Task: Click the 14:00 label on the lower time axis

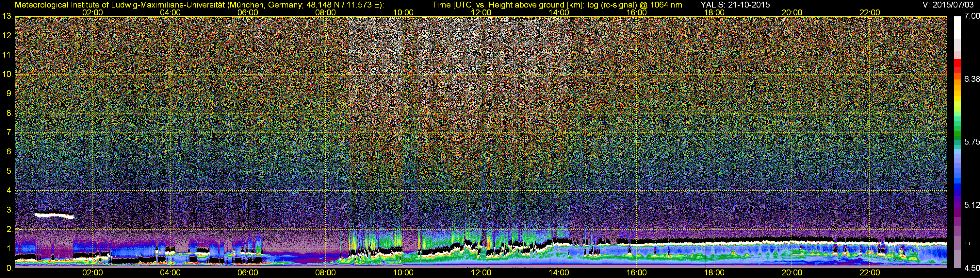Action: click(559, 273)
